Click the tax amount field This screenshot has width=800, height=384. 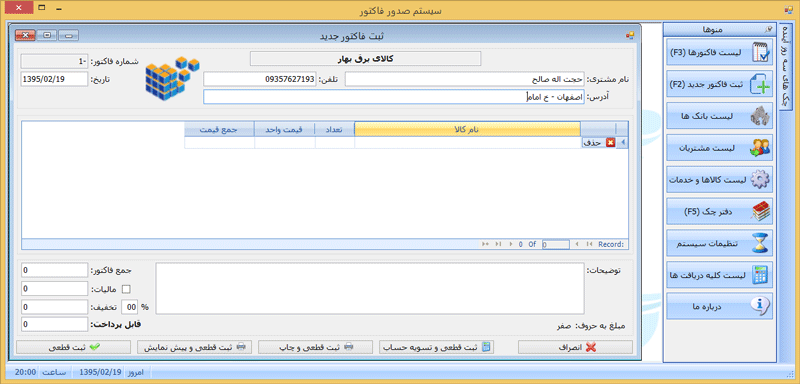point(55,289)
